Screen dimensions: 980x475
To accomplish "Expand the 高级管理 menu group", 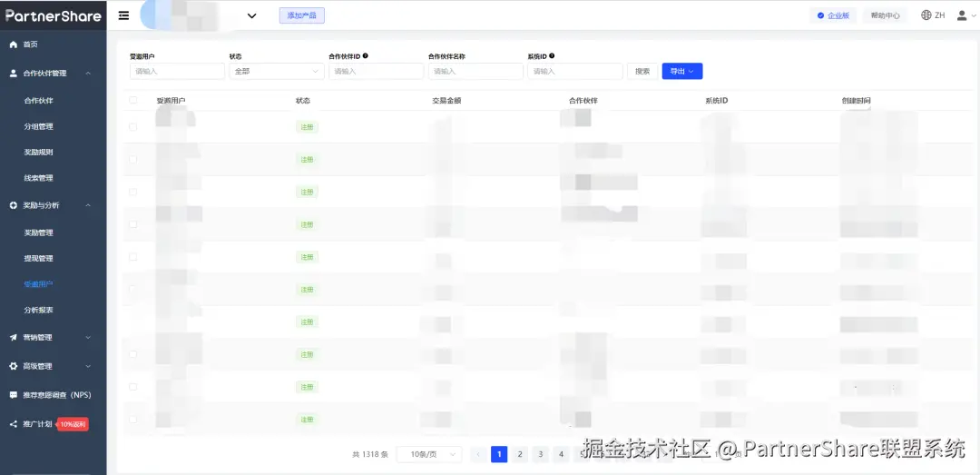I will 88,366.
